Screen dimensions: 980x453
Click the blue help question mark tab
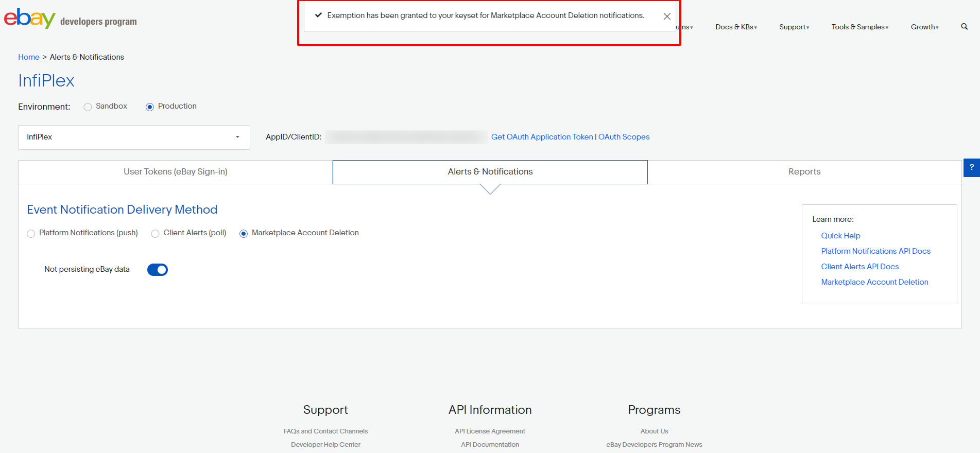pos(971,167)
